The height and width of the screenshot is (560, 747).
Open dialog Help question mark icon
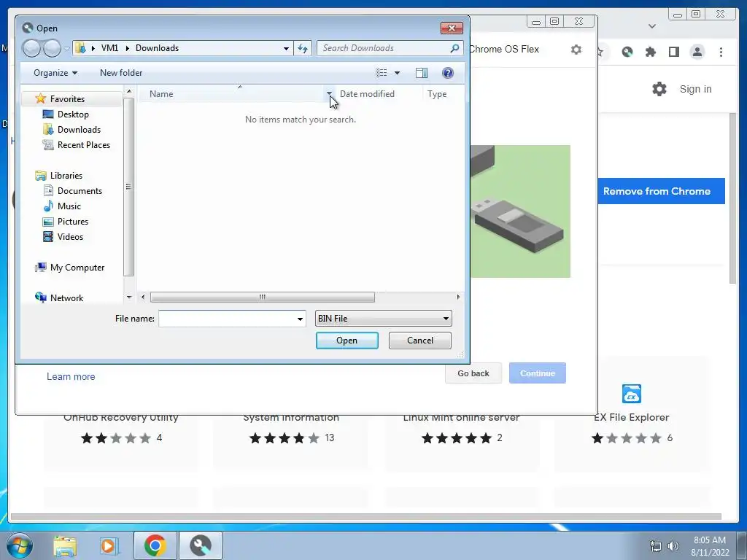tap(448, 73)
